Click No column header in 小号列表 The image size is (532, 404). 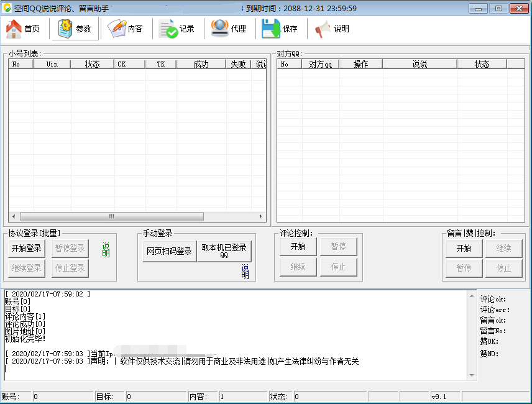click(21, 64)
